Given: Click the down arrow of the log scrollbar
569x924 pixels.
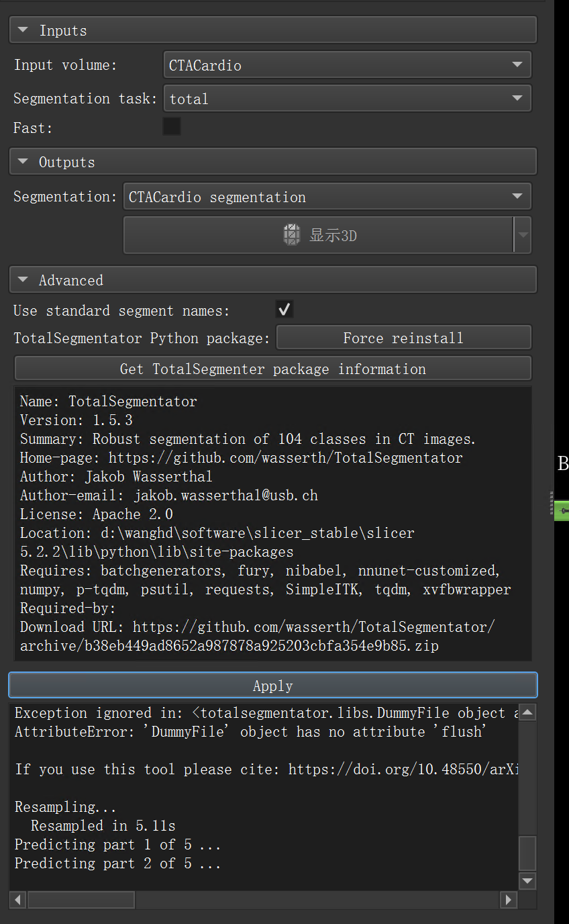Looking at the screenshot, I should click(x=527, y=881).
